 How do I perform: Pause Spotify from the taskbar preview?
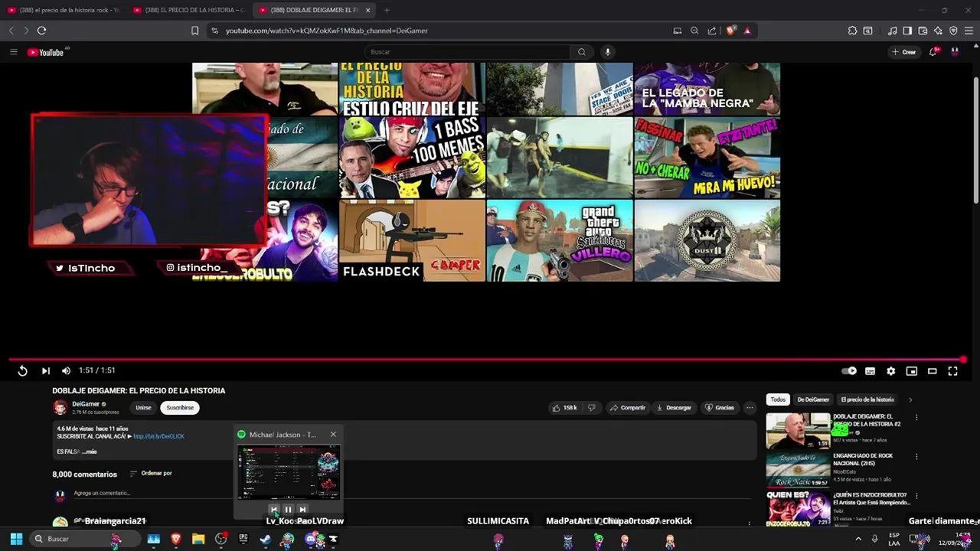coord(288,509)
